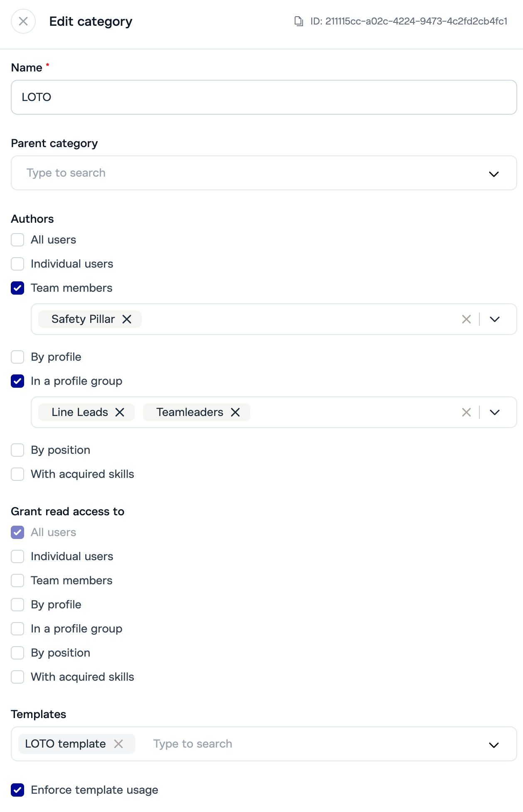Remove Safety Pillar team tag
The image size is (523, 812).
[127, 319]
